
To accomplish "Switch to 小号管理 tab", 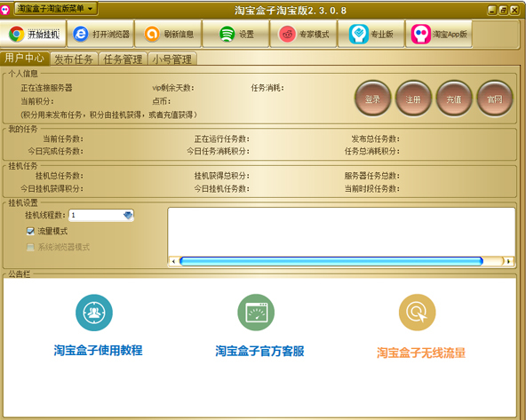I will (172, 59).
